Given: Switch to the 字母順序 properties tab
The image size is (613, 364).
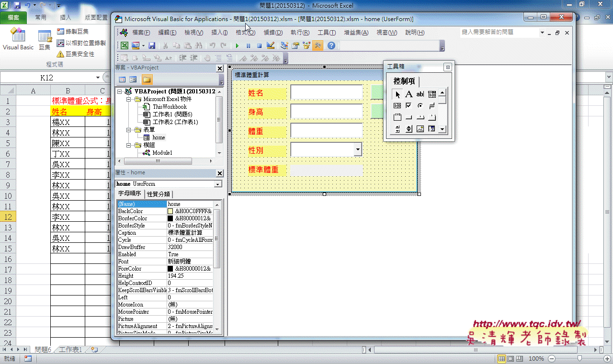Looking at the screenshot, I should [x=129, y=194].
